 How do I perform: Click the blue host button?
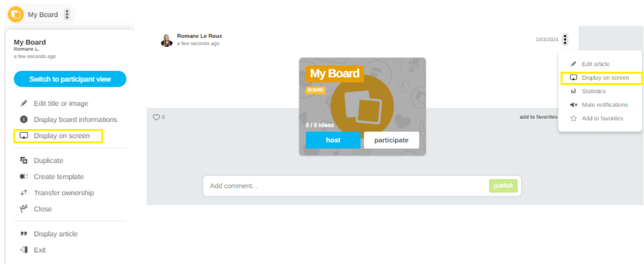pyautogui.click(x=333, y=140)
